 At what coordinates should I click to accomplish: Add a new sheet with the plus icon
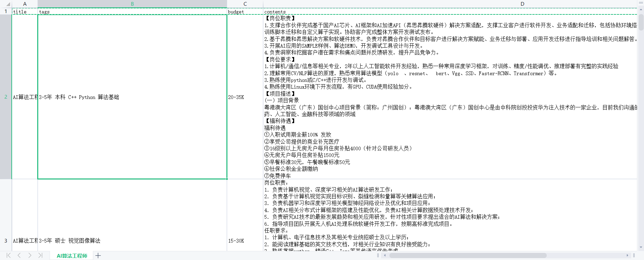point(98,256)
